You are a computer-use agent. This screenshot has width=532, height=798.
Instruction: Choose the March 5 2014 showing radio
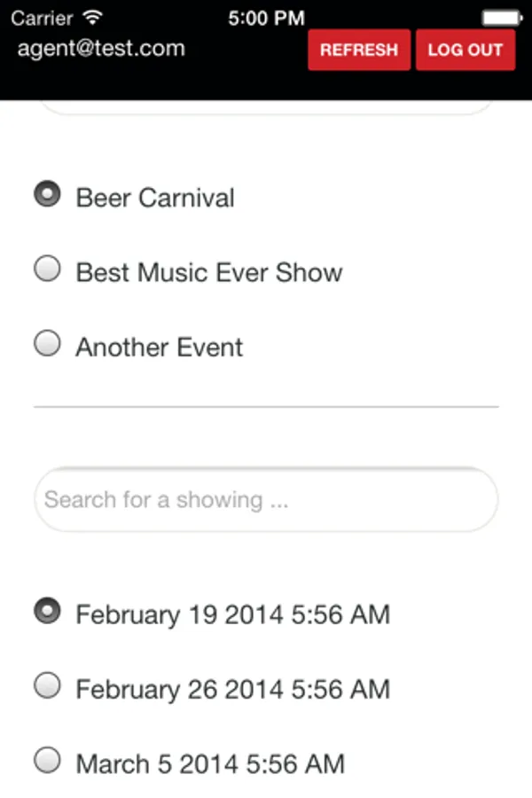tap(47, 760)
